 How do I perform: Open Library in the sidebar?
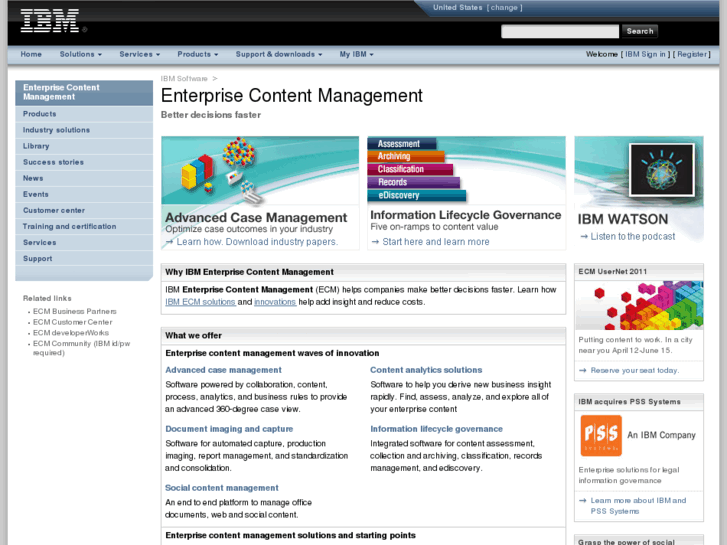pyautogui.click(x=84, y=146)
